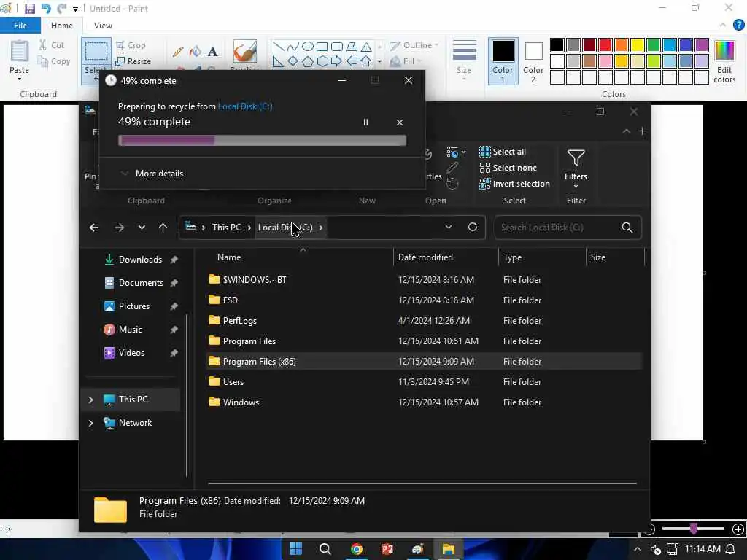This screenshot has height=560, width=747.
Task: Open the Windows Start menu
Action: [x=295, y=549]
